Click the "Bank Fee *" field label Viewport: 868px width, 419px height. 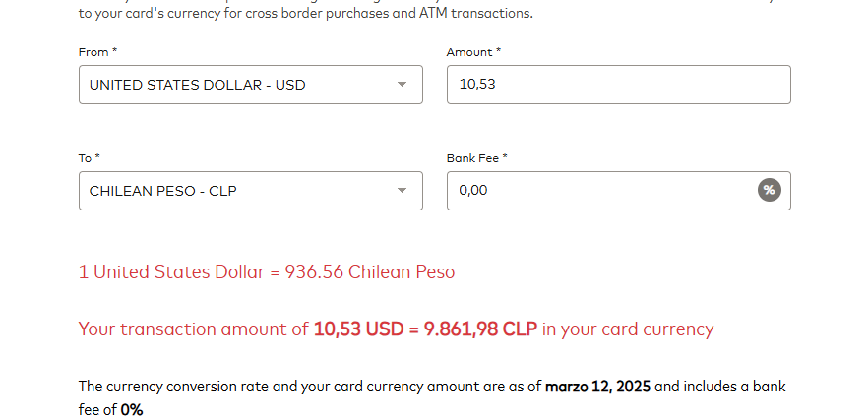(476, 158)
